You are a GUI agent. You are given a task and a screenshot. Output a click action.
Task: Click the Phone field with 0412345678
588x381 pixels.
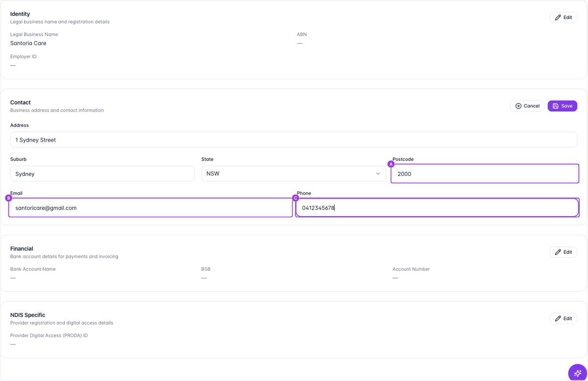tap(437, 208)
